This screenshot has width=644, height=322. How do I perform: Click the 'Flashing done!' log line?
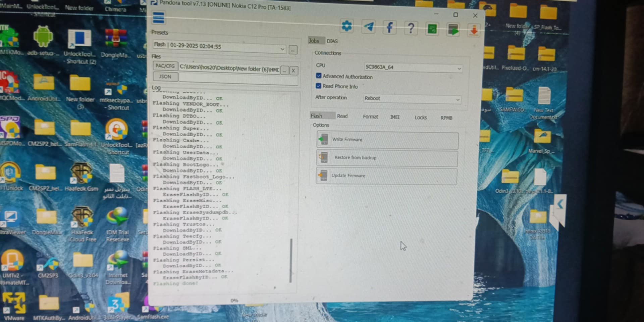pos(176,283)
